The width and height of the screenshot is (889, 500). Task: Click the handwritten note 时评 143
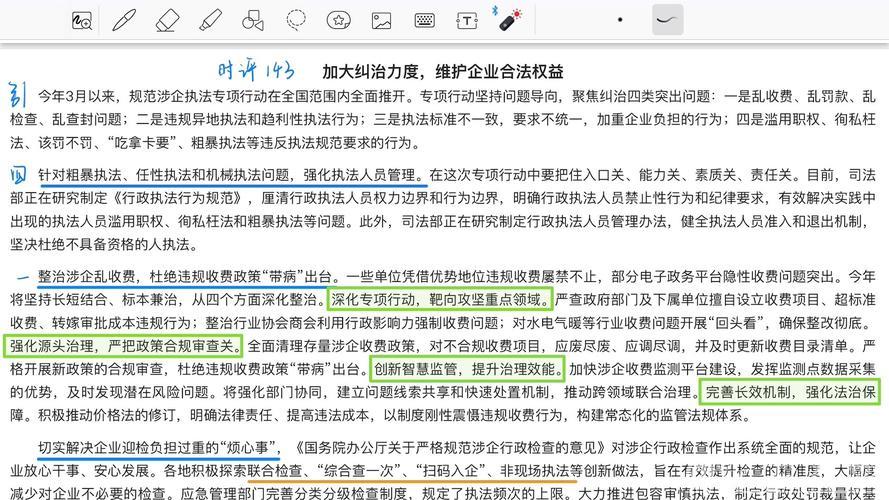point(256,70)
